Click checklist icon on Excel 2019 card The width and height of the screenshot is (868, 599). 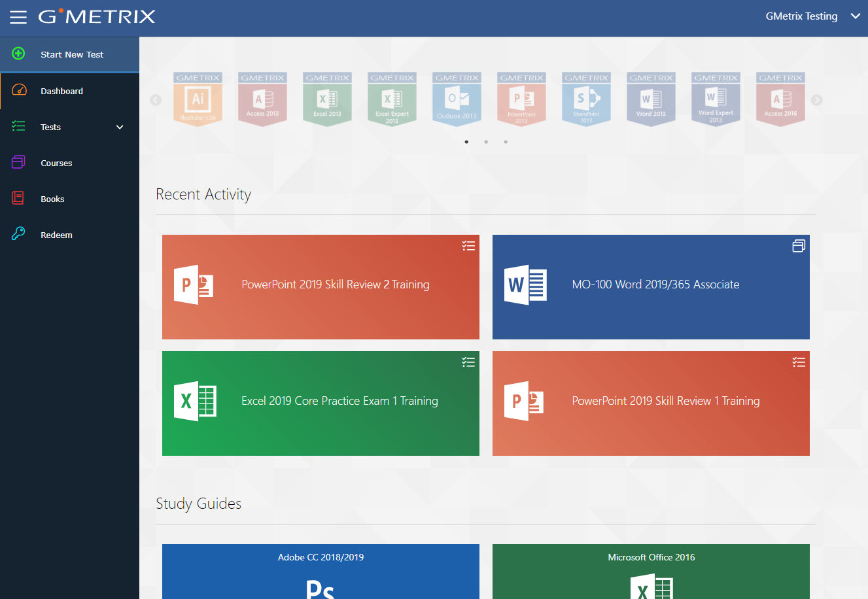[468, 362]
